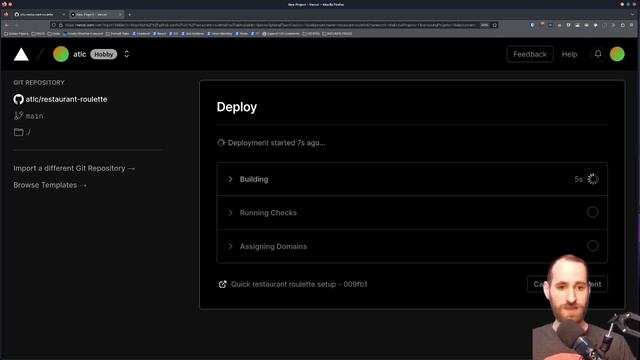This screenshot has height=360, width=640.
Task: Switch to the first browser tab
Action: (x=39, y=14)
